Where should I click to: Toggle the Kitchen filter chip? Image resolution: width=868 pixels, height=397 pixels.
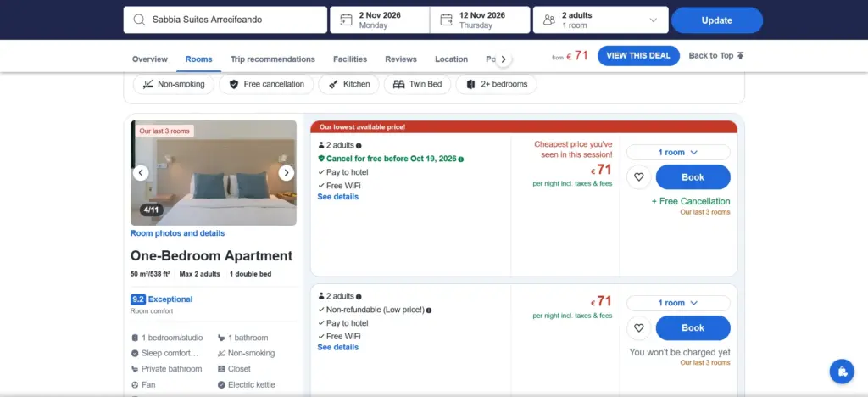point(348,84)
